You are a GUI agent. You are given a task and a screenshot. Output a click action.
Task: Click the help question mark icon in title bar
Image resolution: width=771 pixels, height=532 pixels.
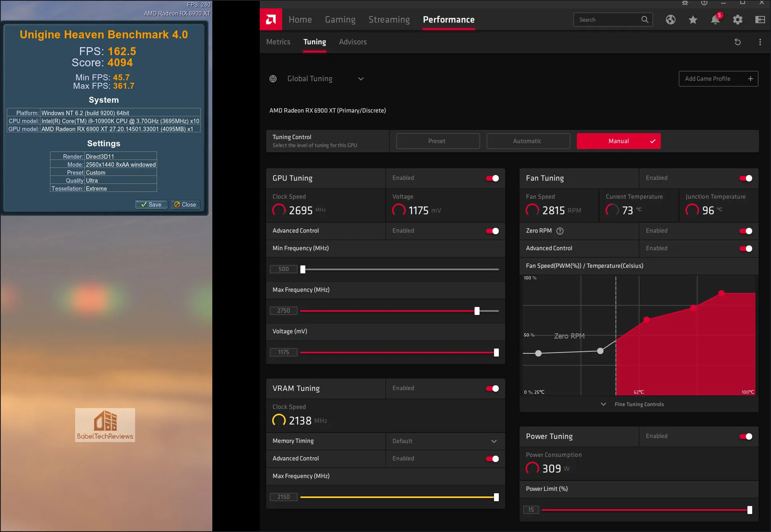point(704,3)
